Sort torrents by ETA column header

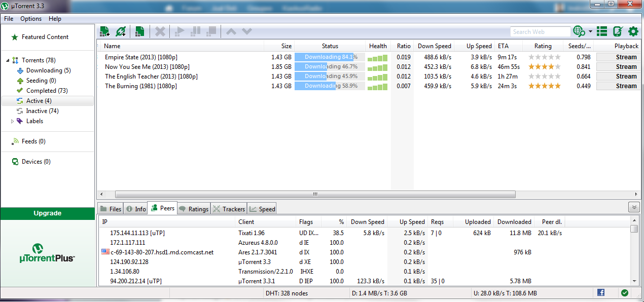click(509, 46)
